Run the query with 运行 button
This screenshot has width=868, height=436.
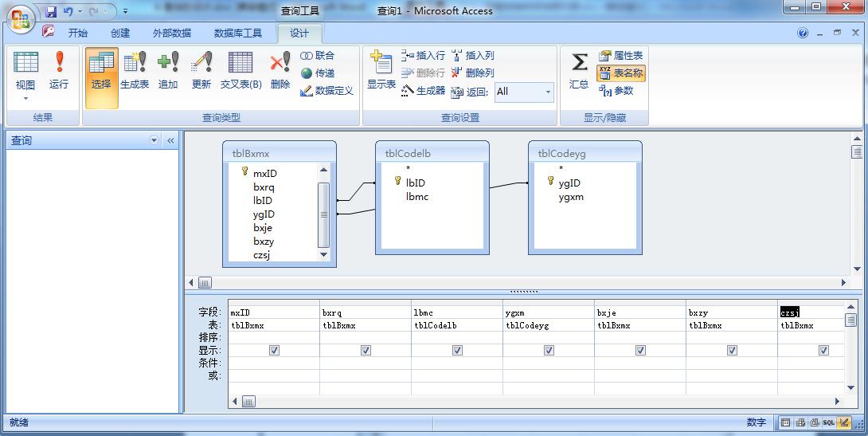[59, 70]
